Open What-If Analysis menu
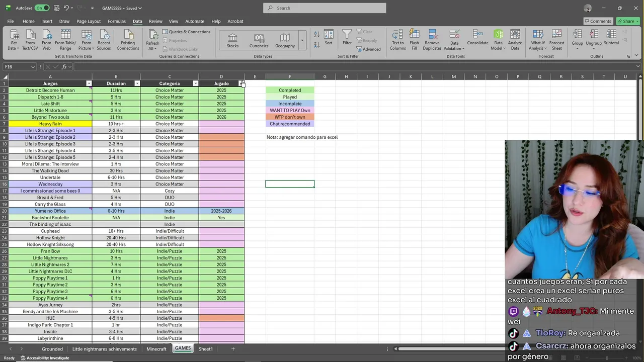Viewport: 644px width, 362px height. 537,40
